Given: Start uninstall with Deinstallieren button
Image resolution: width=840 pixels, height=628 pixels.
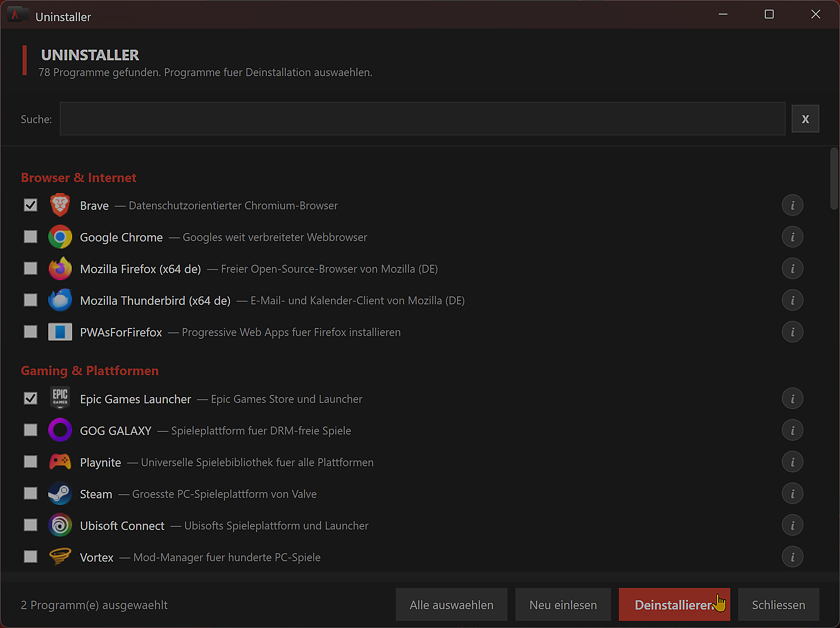Looking at the screenshot, I should click(674, 605).
